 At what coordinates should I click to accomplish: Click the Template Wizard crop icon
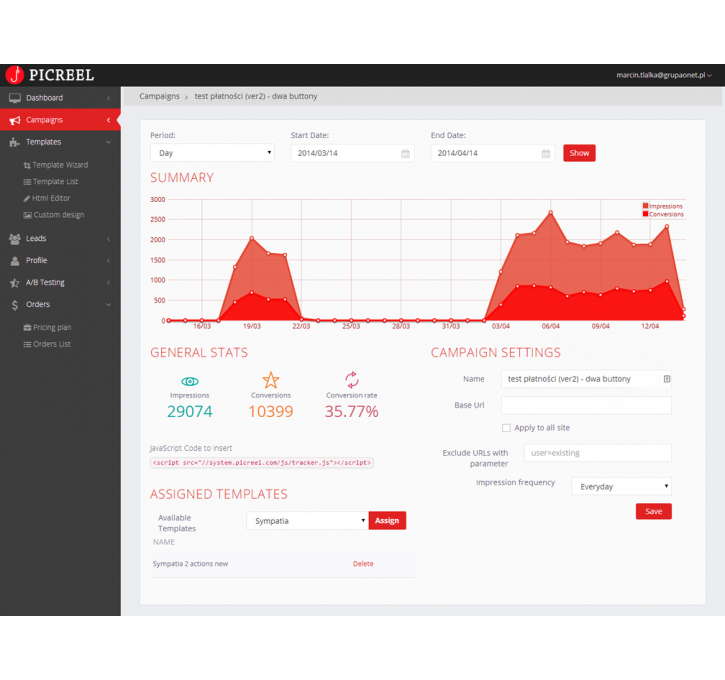(27, 165)
